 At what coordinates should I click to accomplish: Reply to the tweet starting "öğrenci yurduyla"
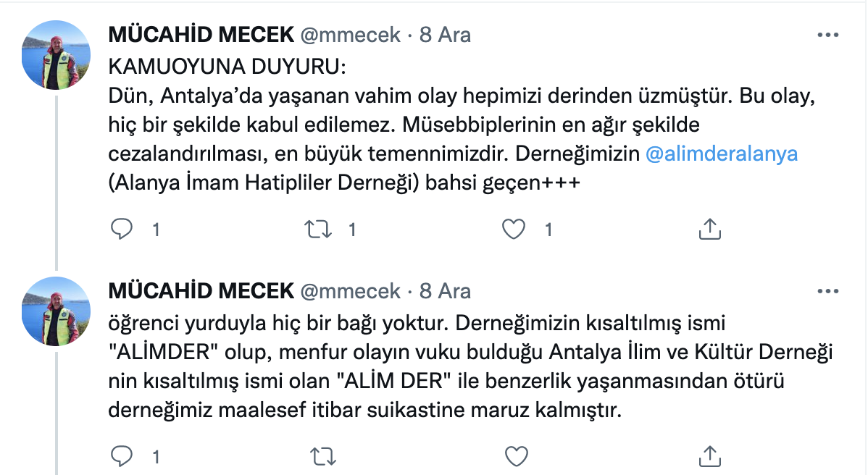coord(122,456)
